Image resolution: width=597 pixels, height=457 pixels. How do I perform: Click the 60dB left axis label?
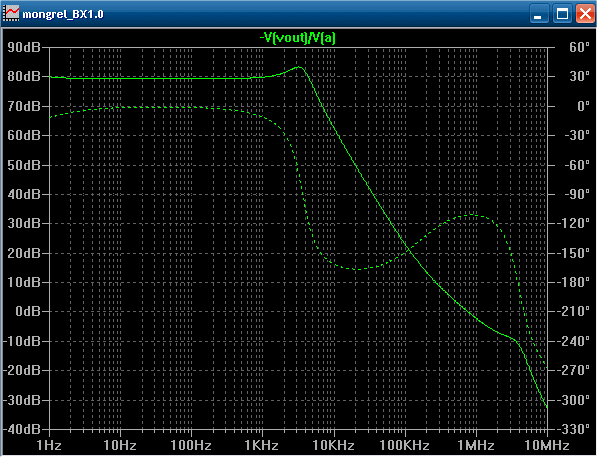pyautogui.click(x=24, y=135)
